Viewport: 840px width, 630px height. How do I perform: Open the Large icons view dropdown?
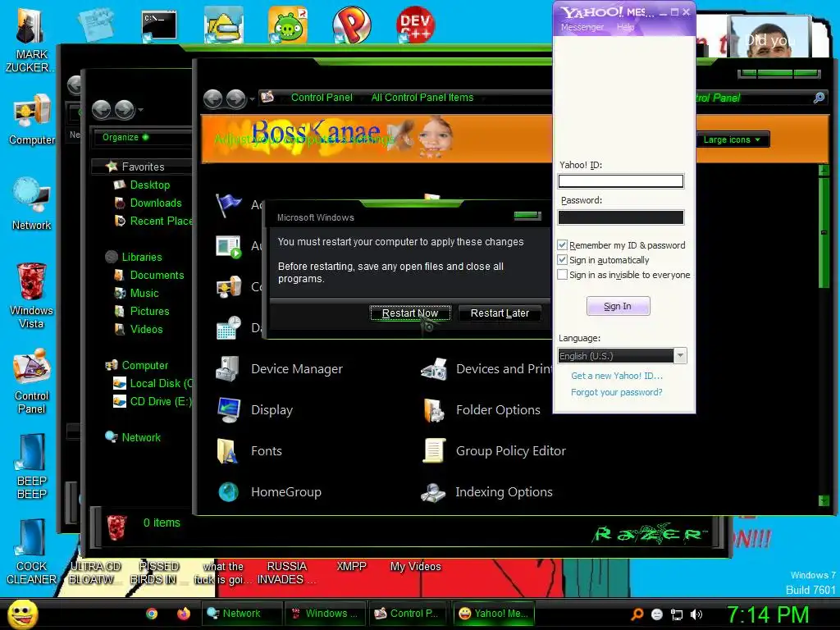(x=732, y=139)
